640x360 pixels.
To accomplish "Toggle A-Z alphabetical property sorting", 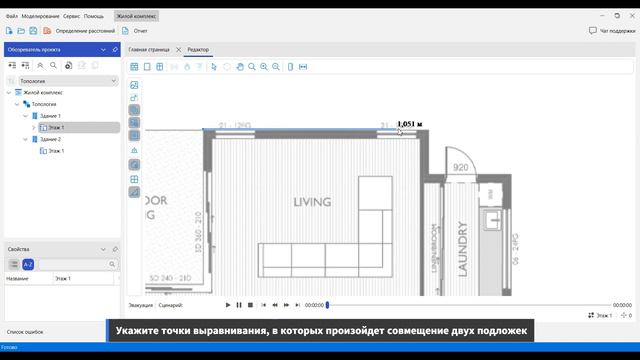I will 28,264.
